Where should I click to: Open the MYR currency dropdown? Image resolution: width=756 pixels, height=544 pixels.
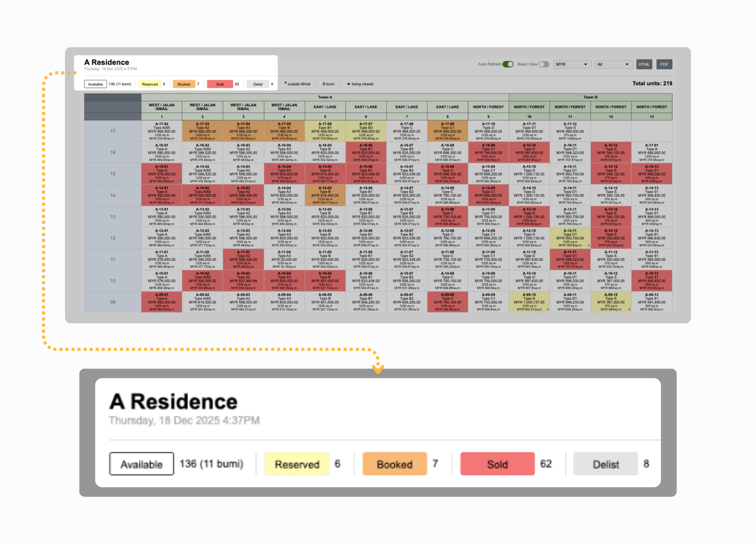[571, 64]
